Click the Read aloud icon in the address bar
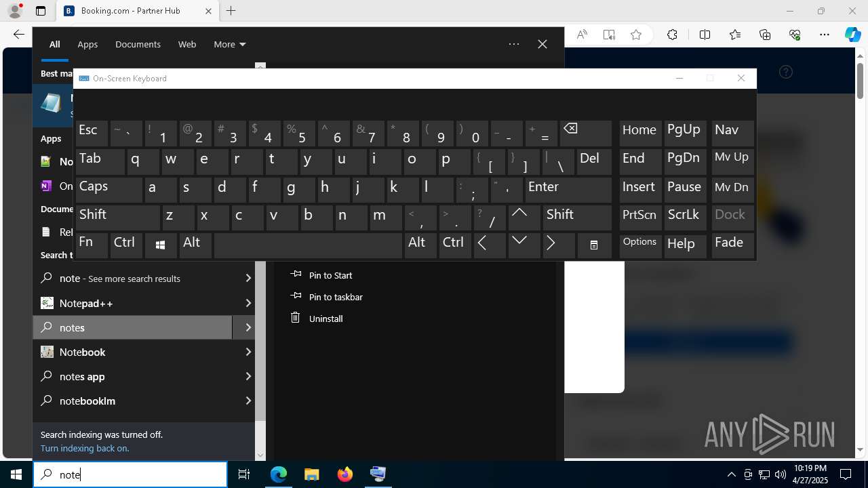Screen dimensions: 868x488 582,35
